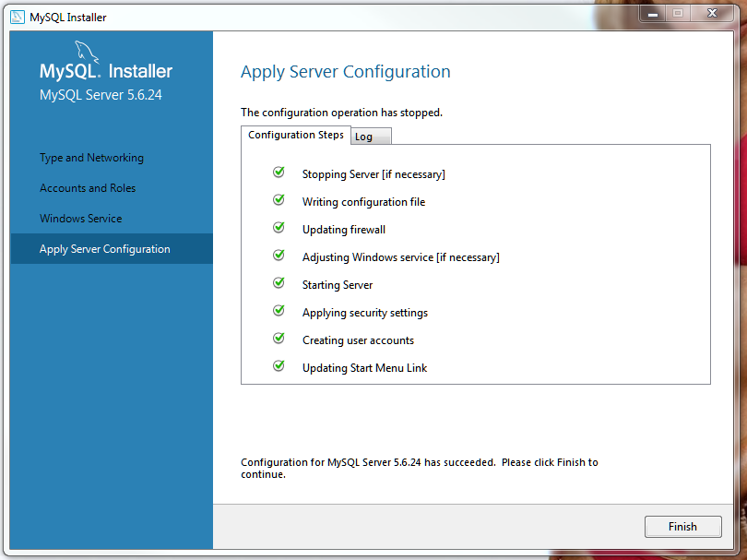747x560 pixels.
Task: Select Windows Service in the sidebar
Action: tap(80, 219)
